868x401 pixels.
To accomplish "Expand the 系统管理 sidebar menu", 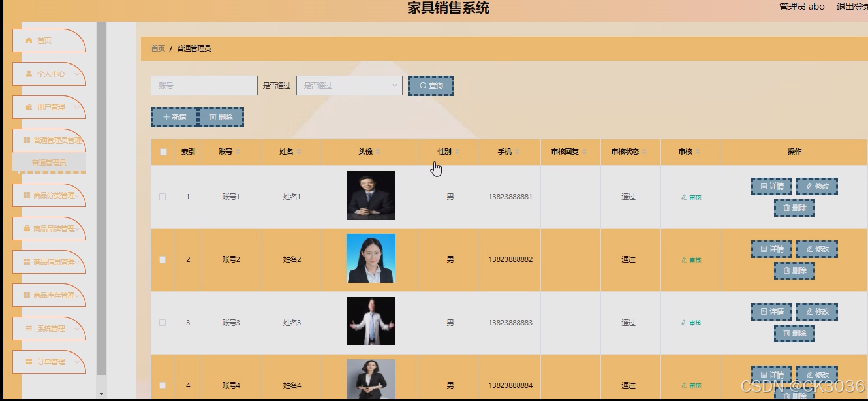I will point(49,329).
